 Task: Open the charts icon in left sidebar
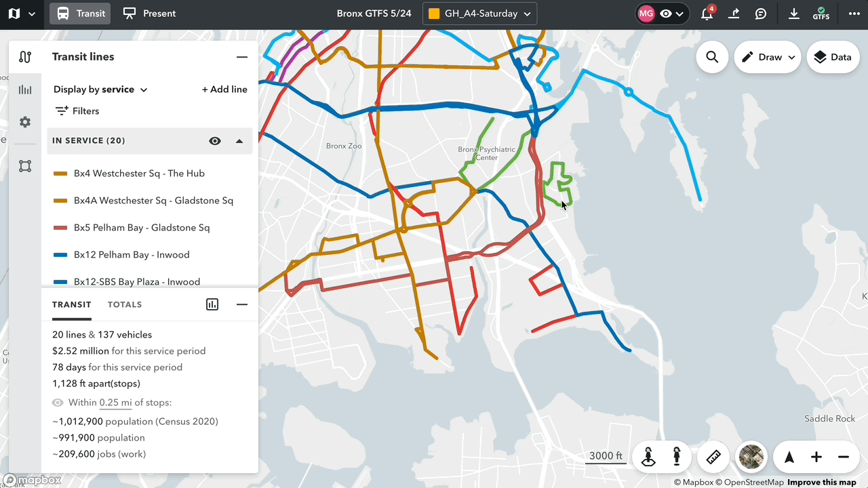pyautogui.click(x=25, y=89)
